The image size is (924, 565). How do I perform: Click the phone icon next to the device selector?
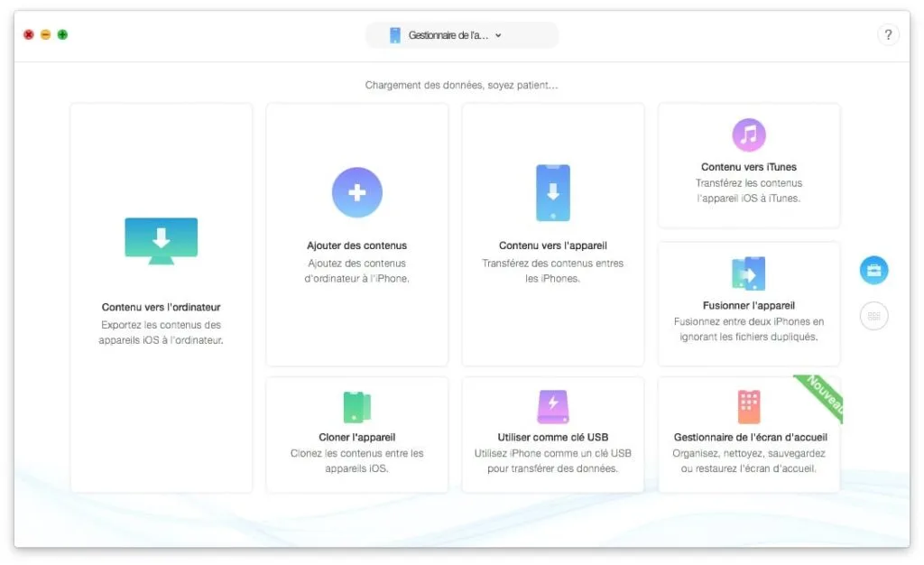coord(394,35)
